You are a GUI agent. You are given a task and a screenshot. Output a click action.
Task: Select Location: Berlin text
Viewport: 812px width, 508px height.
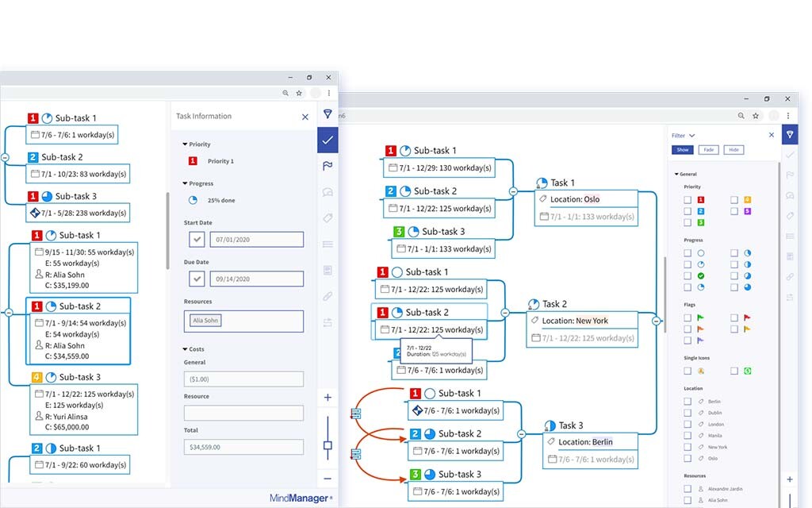(586, 442)
